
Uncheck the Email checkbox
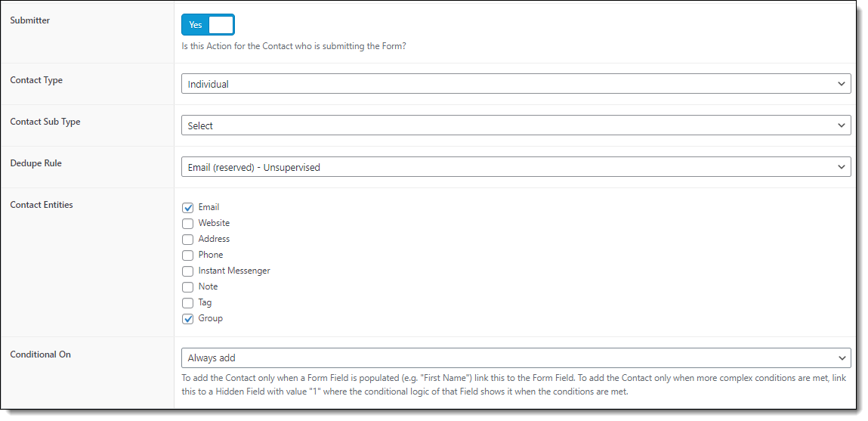point(187,208)
